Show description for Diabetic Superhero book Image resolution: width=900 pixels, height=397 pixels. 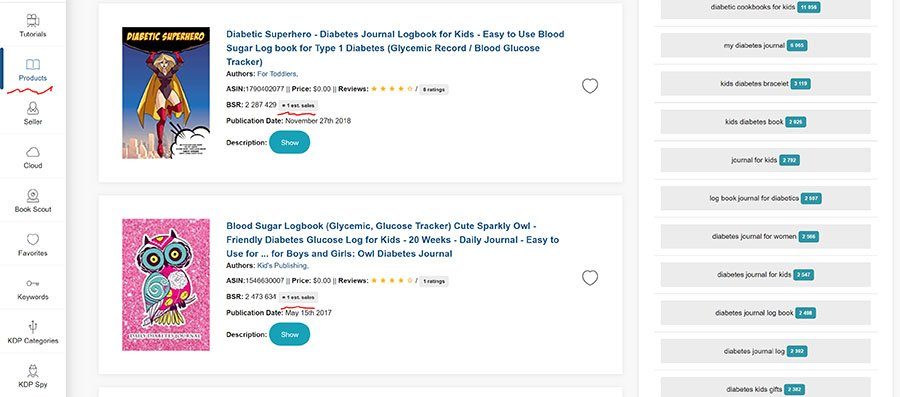tap(289, 142)
